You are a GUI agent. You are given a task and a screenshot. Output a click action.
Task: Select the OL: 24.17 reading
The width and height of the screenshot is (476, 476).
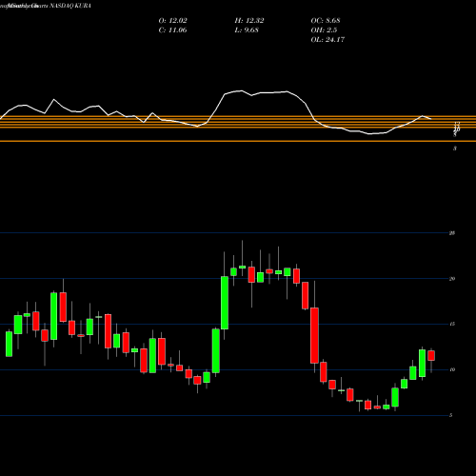pos(327,40)
